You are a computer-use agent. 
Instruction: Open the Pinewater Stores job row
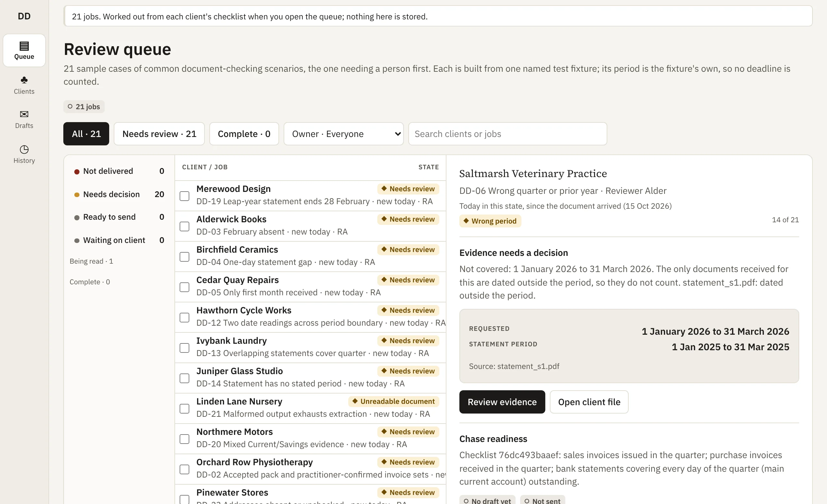(310, 495)
